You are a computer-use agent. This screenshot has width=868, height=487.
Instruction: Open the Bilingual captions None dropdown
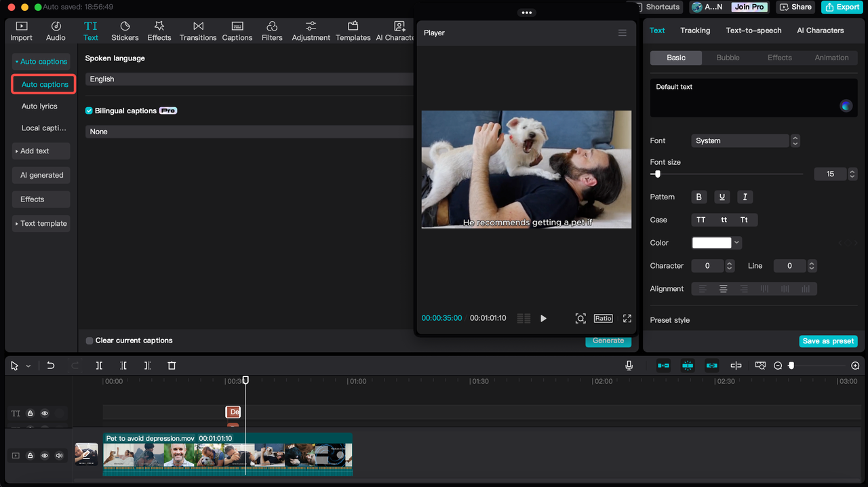pos(249,132)
